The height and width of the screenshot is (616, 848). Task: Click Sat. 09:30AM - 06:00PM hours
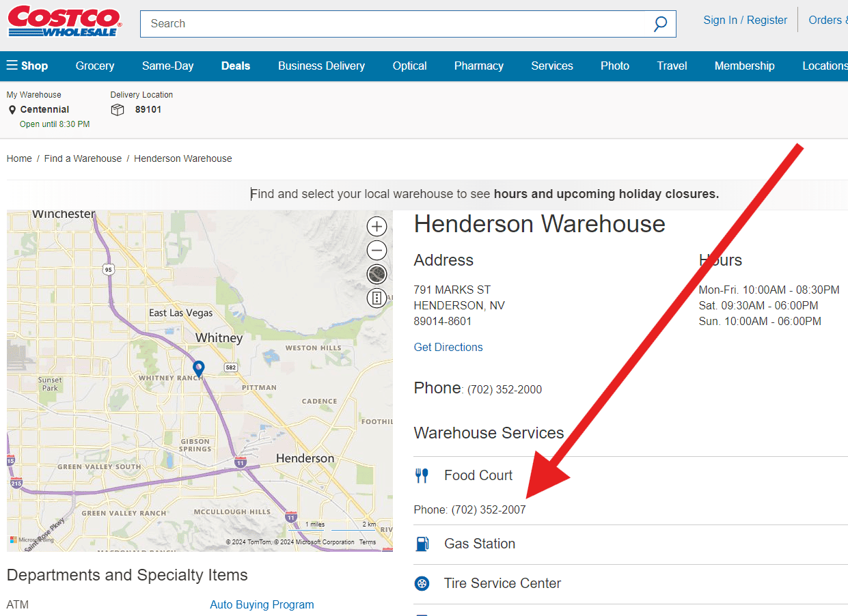[x=758, y=305]
